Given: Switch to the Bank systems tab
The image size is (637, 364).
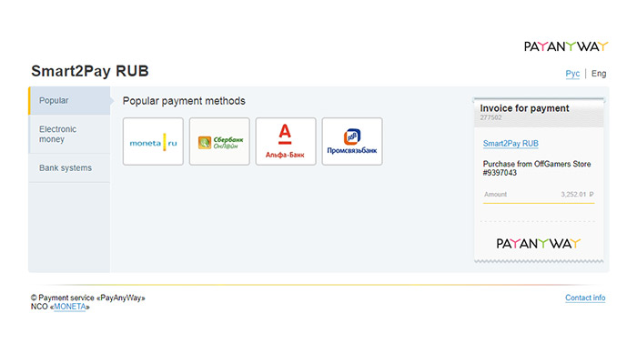Looking at the screenshot, I should tap(69, 167).
